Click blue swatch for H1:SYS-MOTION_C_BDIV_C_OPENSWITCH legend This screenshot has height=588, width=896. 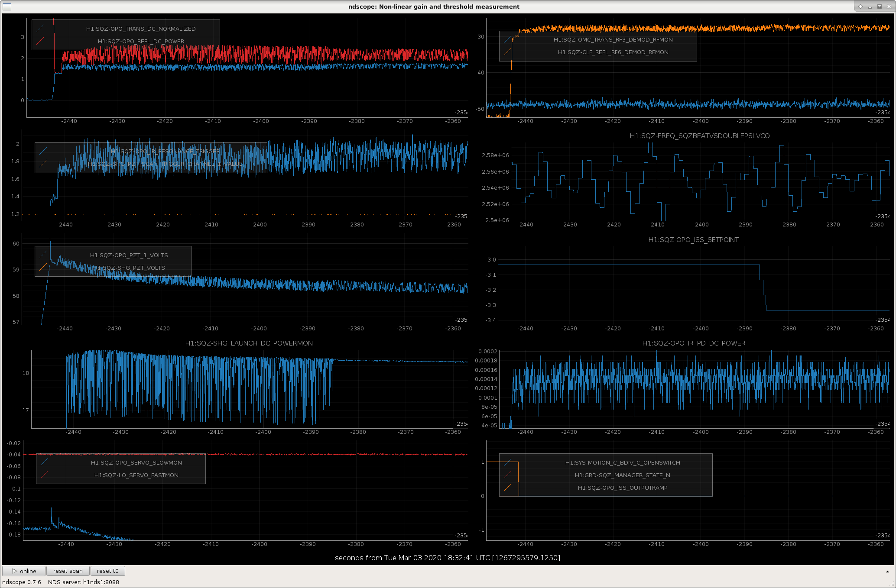pos(508,462)
